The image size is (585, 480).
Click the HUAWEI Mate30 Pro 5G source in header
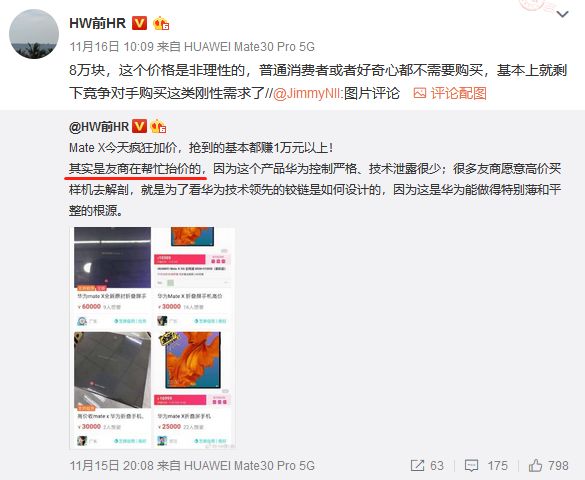tap(249, 47)
